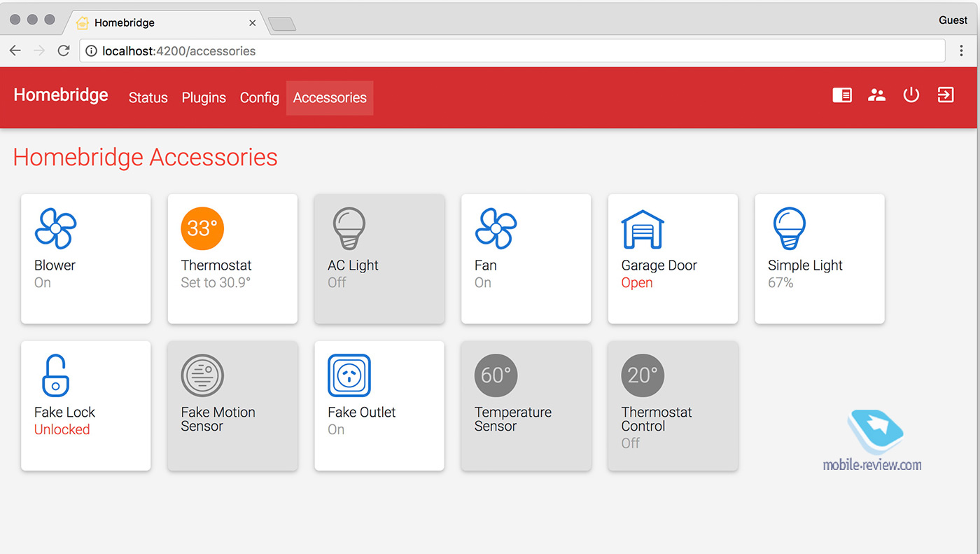Click the Fake Outlet socket icon
Viewport: 980px width, 554px height.
click(349, 375)
